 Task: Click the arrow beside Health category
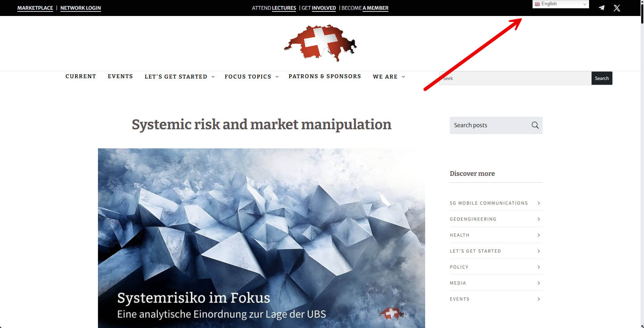pos(539,235)
